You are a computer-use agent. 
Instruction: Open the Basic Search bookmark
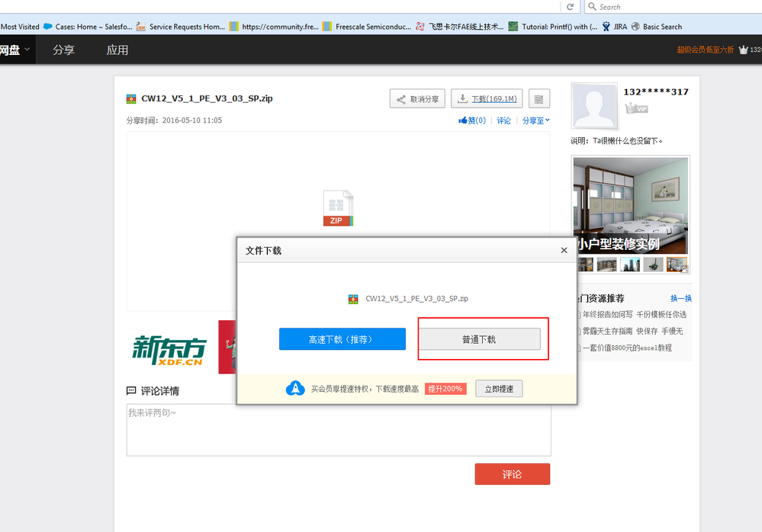tap(657, 27)
